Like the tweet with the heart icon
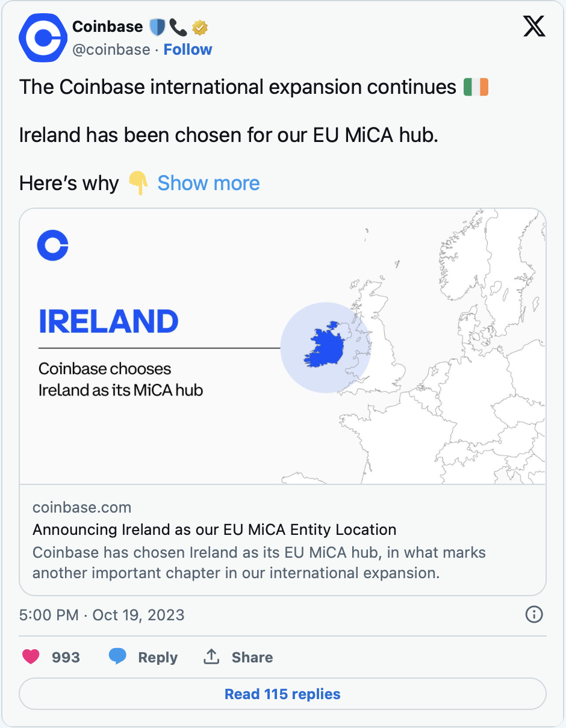Viewport: 566px width, 728px height. click(31, 657)
